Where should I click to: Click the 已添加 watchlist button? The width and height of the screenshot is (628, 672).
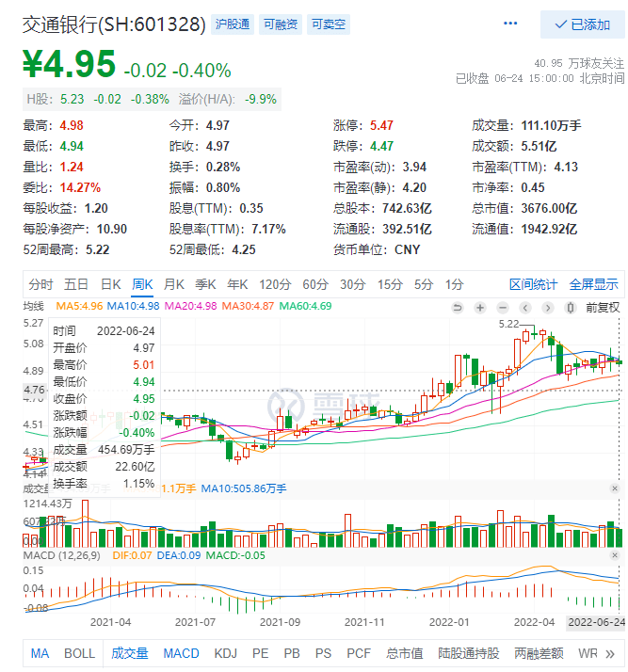point(582,24)
